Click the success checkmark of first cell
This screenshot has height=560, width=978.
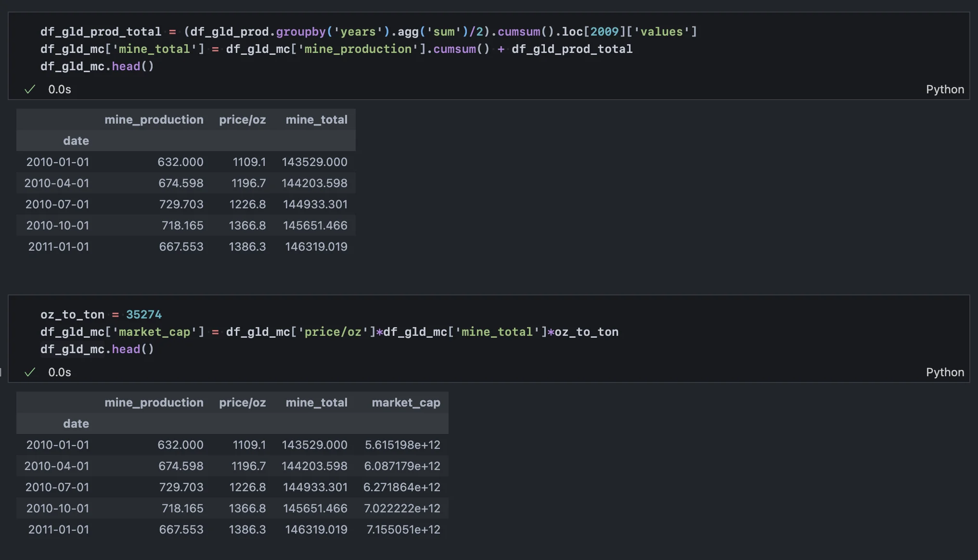point(30,89)
